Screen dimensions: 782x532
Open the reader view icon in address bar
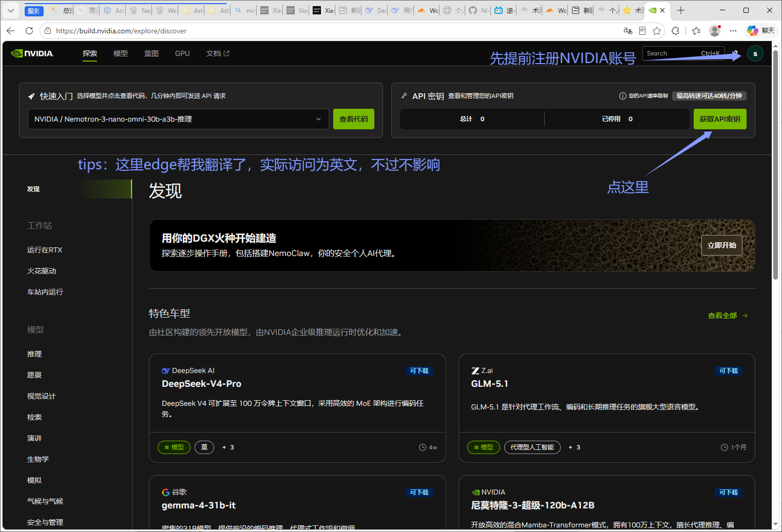(x=642, y=31)
